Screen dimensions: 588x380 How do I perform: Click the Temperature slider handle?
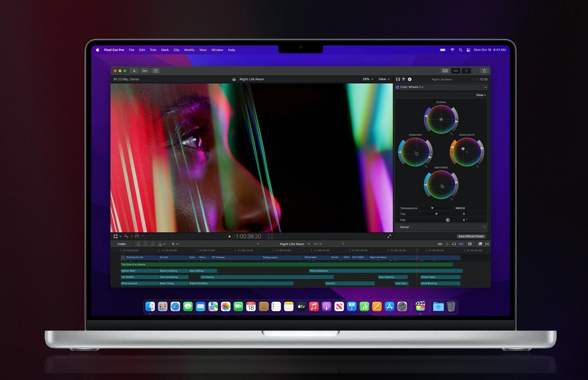click(x=432, y=208)
